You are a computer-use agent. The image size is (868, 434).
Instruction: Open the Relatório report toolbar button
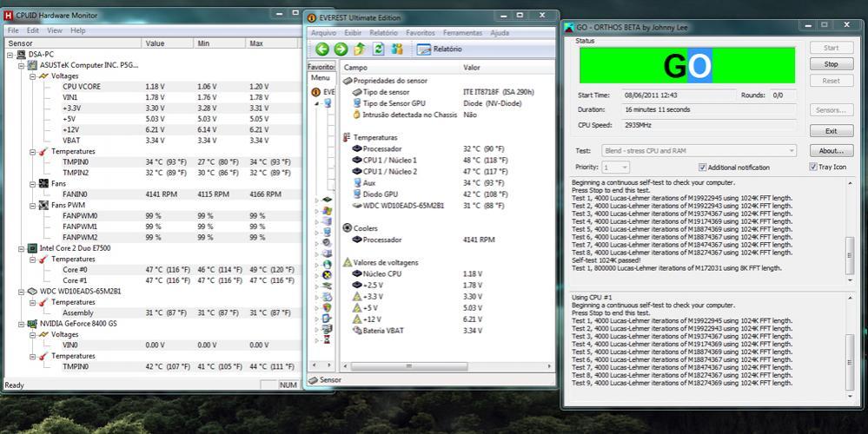[x=439, y=49]
